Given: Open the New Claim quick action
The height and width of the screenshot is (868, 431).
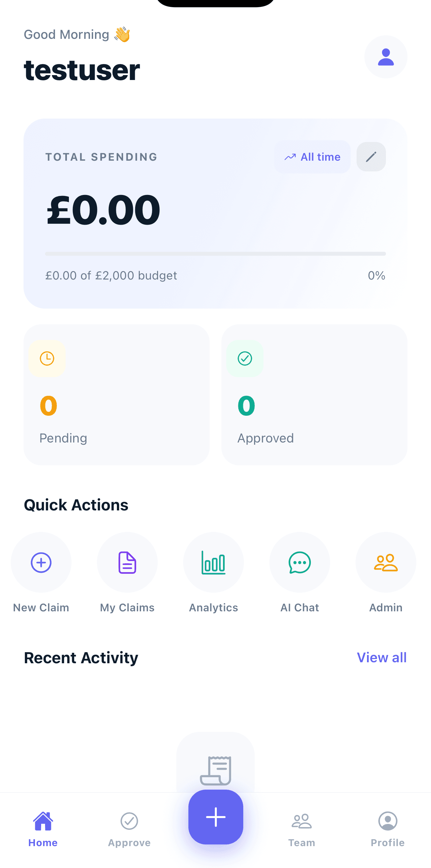Looking at the screenshot, I should [41, 562].
